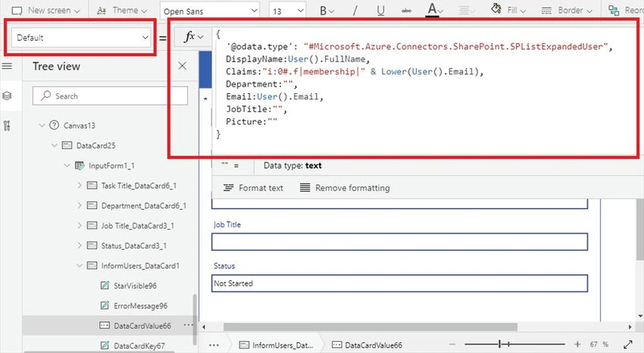Screen dimensions: 644x353
Task: Collapse InformUsers_DataCard1
Action: 80,266
